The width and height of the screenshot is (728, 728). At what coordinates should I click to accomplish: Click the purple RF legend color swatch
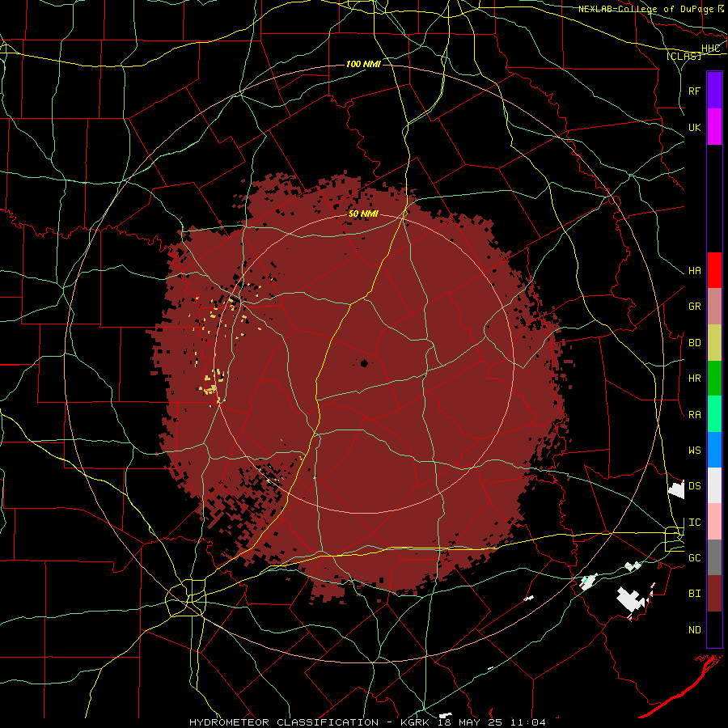point(714,90)
